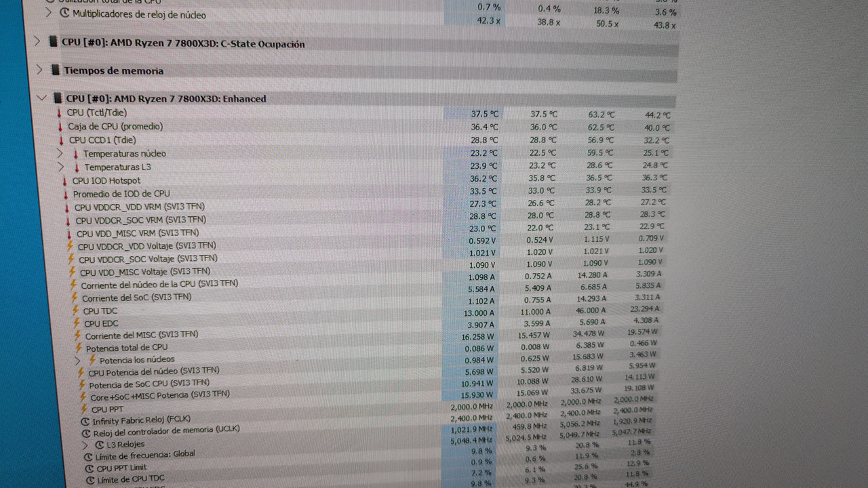Click thermometer icon beside Temperaturas núcleo
Viewport: 868px width, 488px height.
76,154
